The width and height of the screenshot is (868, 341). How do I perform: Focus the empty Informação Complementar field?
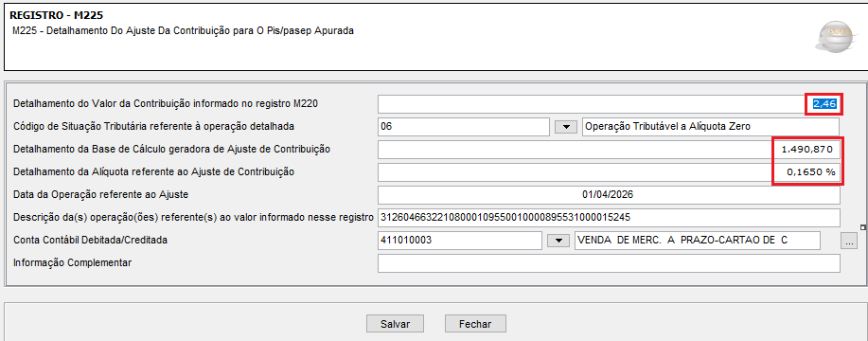tap(609, 263)
